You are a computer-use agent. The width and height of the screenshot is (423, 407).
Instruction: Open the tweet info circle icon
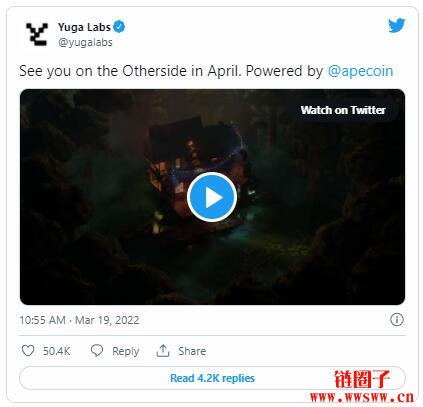(x=396, y=320)
